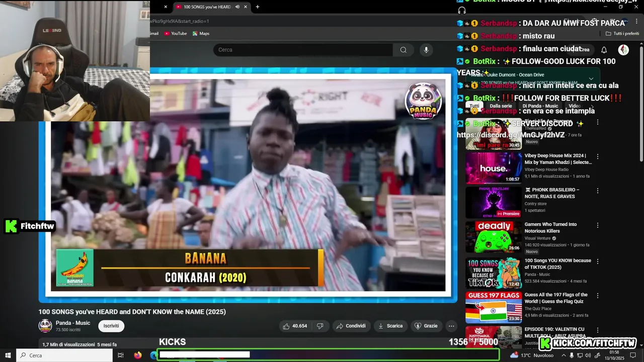The height and width of the screenshot is (362, 644).
Task: Open Task View on the taskbar
Action: coord(121,355)
